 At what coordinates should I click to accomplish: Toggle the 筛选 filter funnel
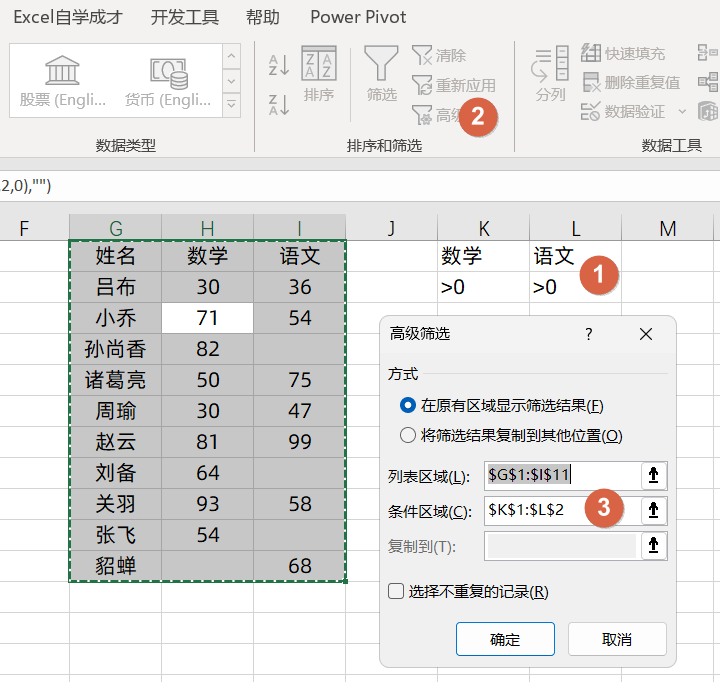click(381, 74)
